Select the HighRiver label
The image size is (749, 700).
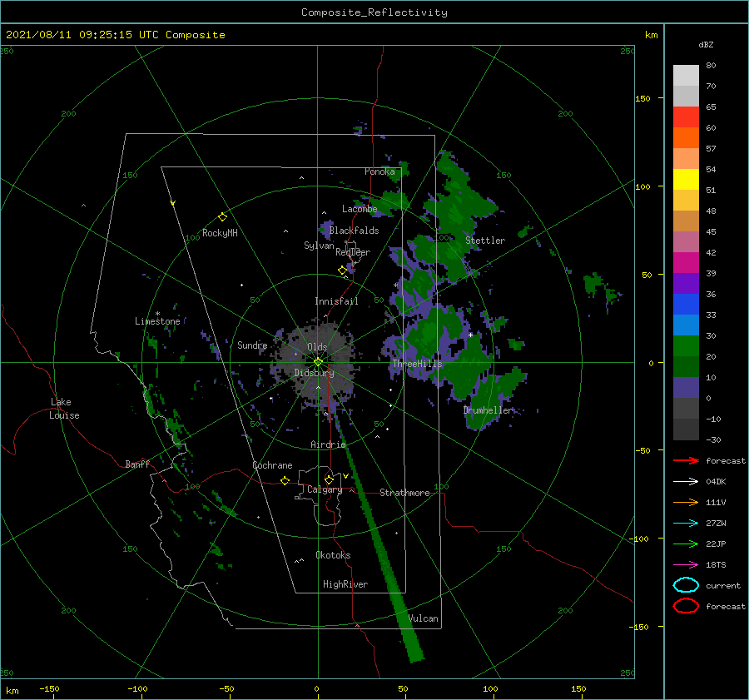click(x=345, y=584)
